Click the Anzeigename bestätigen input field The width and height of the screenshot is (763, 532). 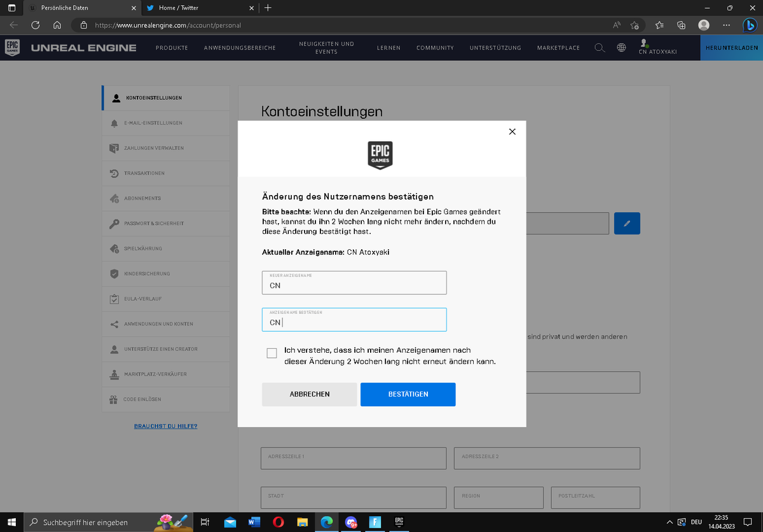click(354, 320)
